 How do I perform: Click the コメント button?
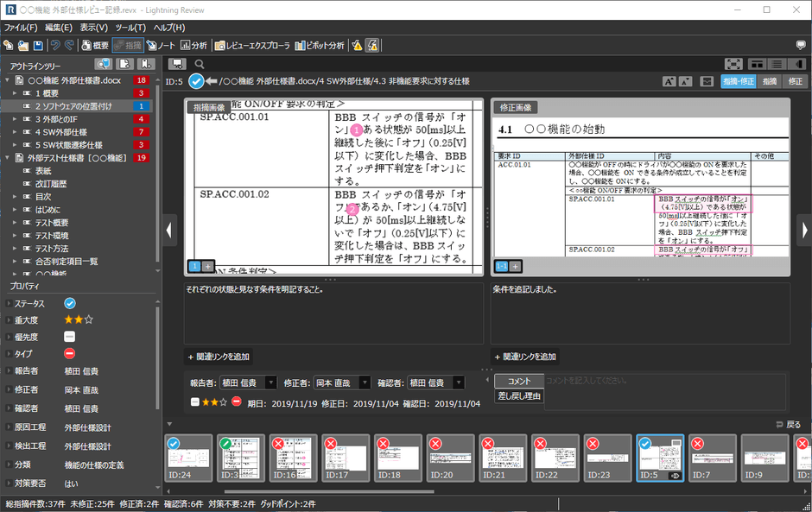click(519, 379)
